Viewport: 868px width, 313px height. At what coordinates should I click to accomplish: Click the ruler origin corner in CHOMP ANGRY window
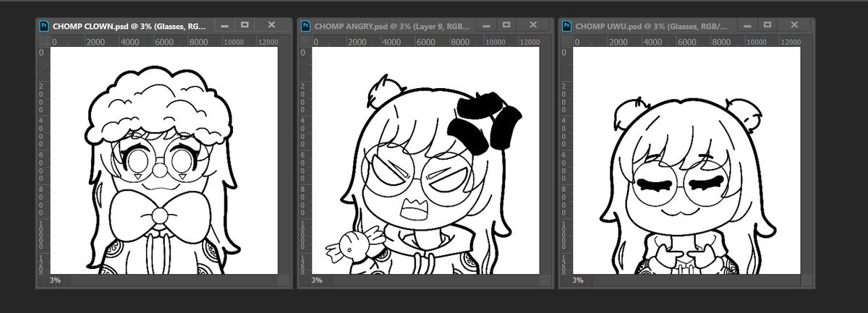click(305, 42)
